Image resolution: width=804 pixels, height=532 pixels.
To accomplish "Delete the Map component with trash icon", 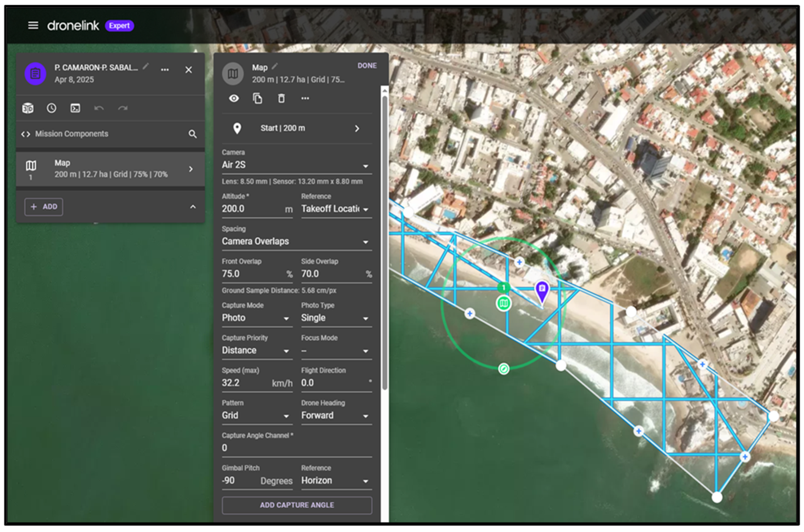I will [281, 98].
